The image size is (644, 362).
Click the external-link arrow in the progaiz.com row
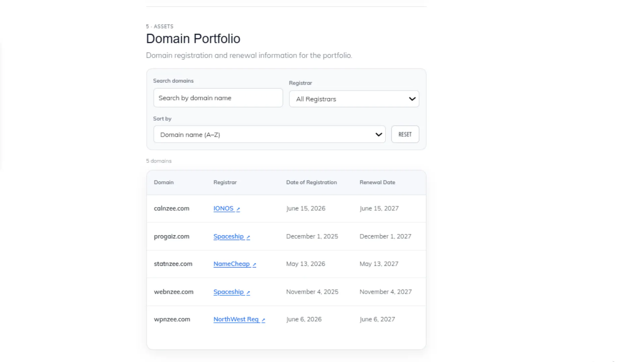248,237
